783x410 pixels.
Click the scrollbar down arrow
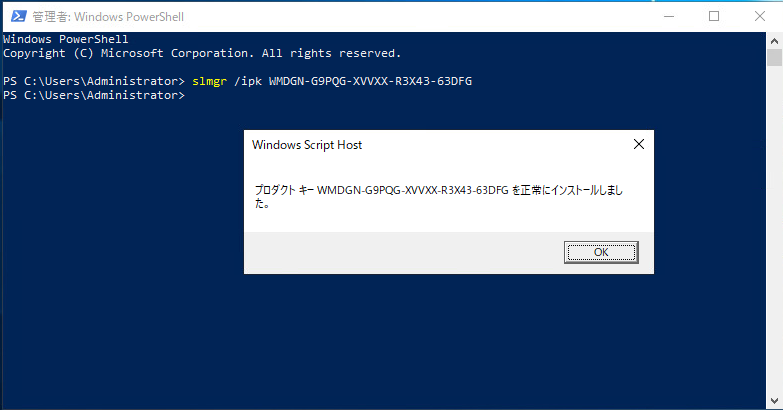774,401
